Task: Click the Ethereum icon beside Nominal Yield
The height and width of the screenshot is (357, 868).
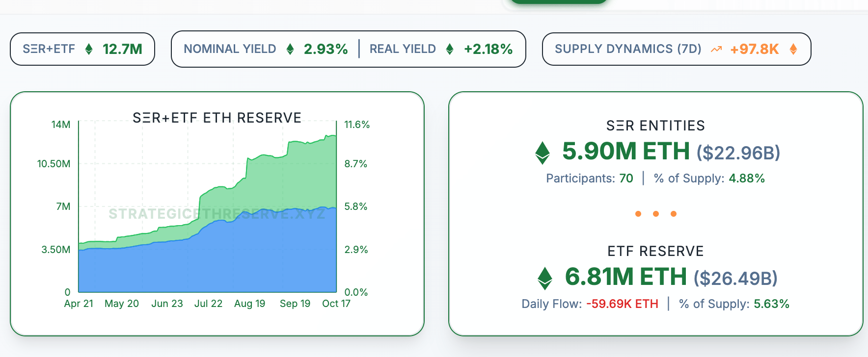Action: click(x=290, y=49)
